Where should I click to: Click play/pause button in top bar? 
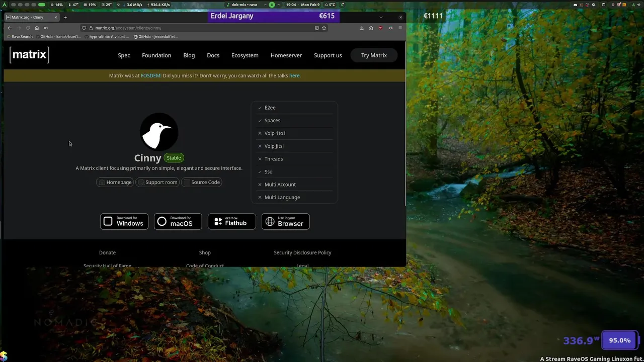(272, 5)
